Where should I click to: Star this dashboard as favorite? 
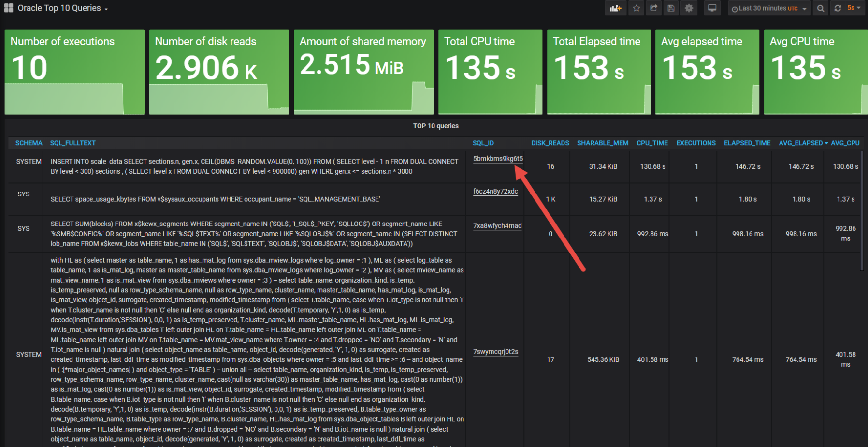pyautogui.click(x=637, y=8)
